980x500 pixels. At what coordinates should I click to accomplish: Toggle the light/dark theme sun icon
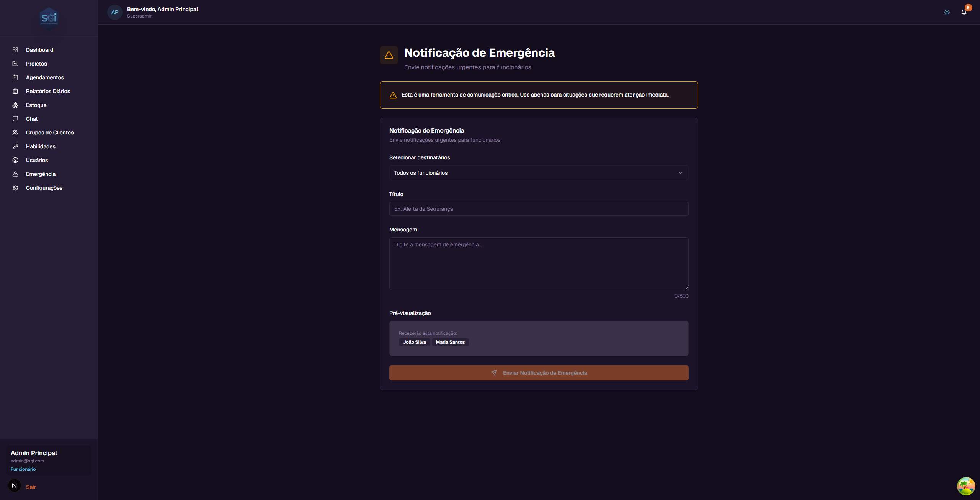[x=947, y=12]
